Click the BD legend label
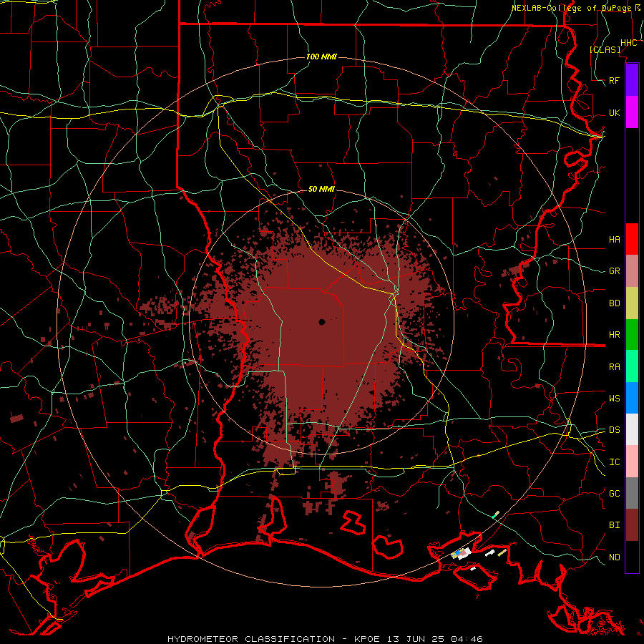This screenshot has width=644, height=644. (x=614, y=303)
